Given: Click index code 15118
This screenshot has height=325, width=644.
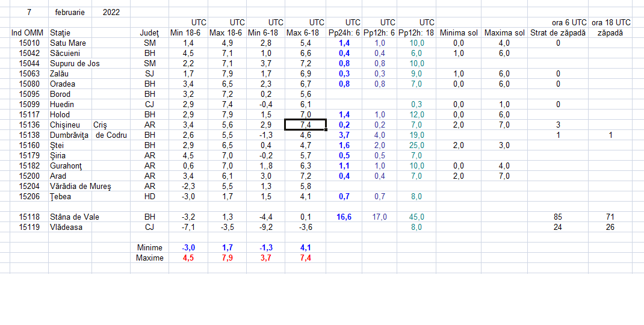Looking at the screenshot, I should (x=29, y=217).
